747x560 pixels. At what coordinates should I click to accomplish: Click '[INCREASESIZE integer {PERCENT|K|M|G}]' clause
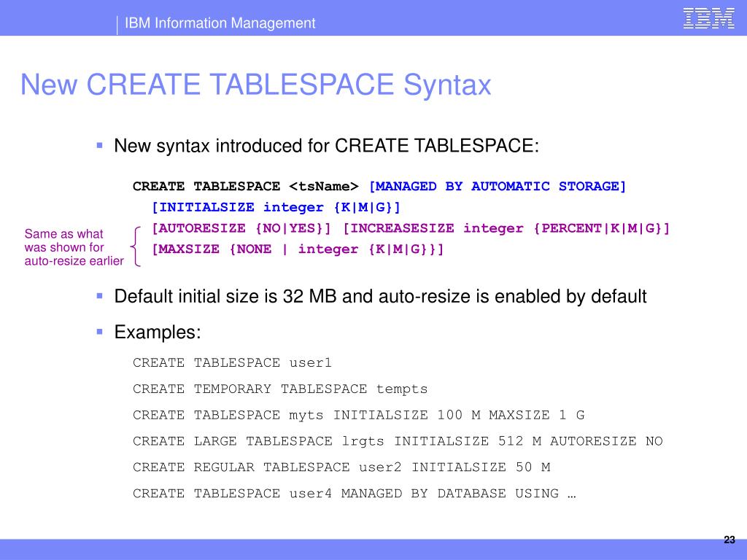point(506,228)
